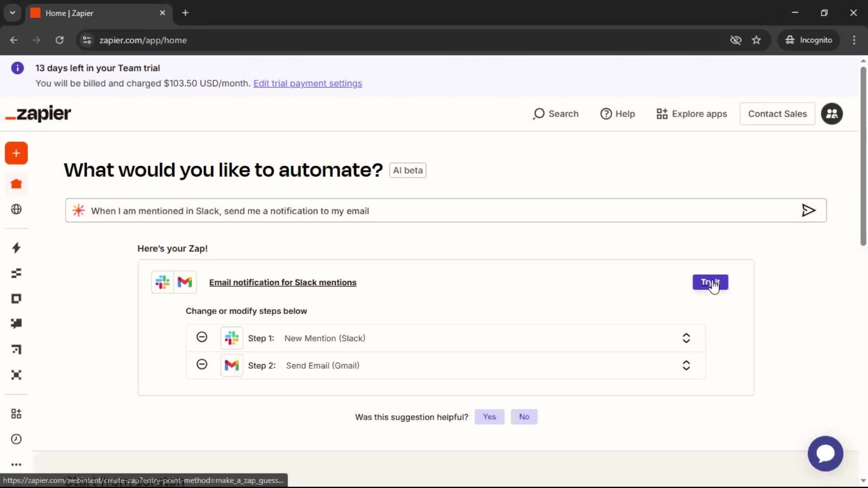Viewport: 868px width, 488px height.
Task: Click the page vertical scrollbar thumb
Action: click(863, 156)
